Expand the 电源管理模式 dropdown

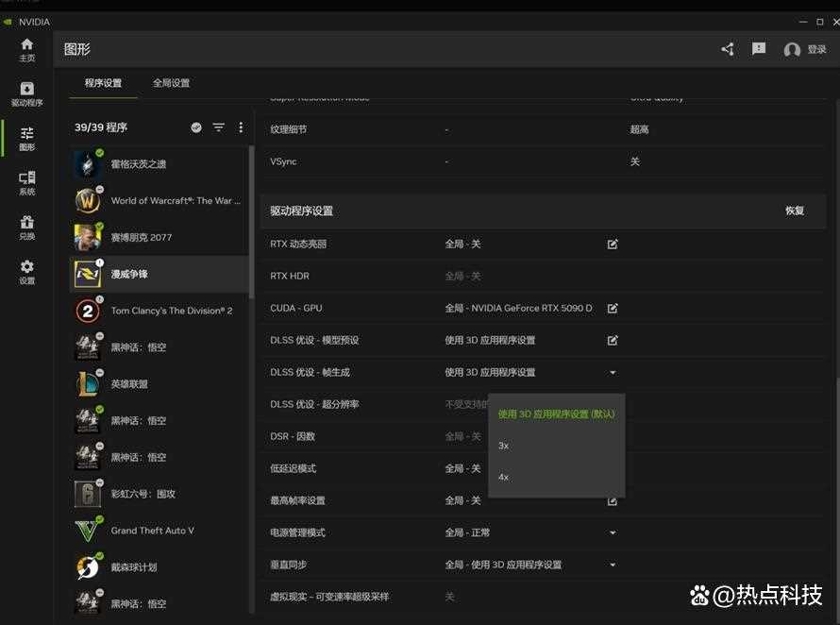point(613,532)
